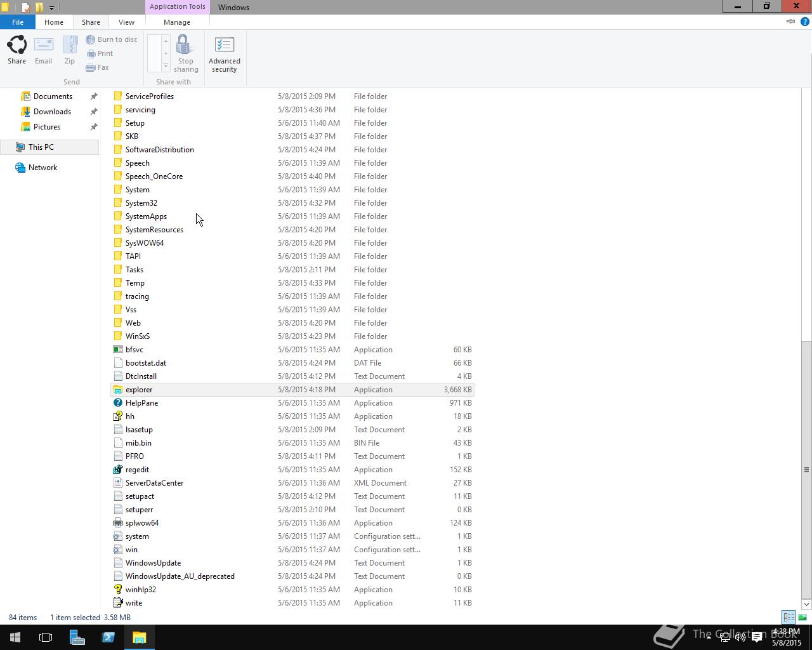Open the File menu
This screenshot has height=650, width=812.
coord(18,22)
